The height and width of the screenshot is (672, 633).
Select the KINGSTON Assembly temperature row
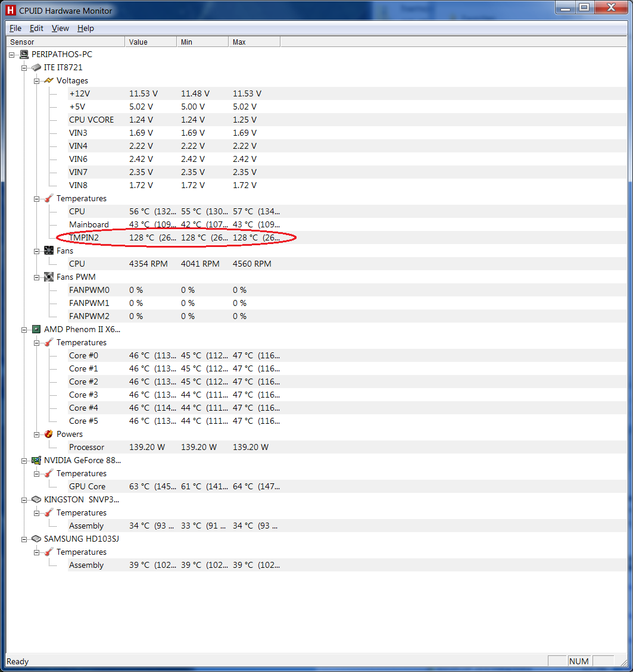[347, 526]
